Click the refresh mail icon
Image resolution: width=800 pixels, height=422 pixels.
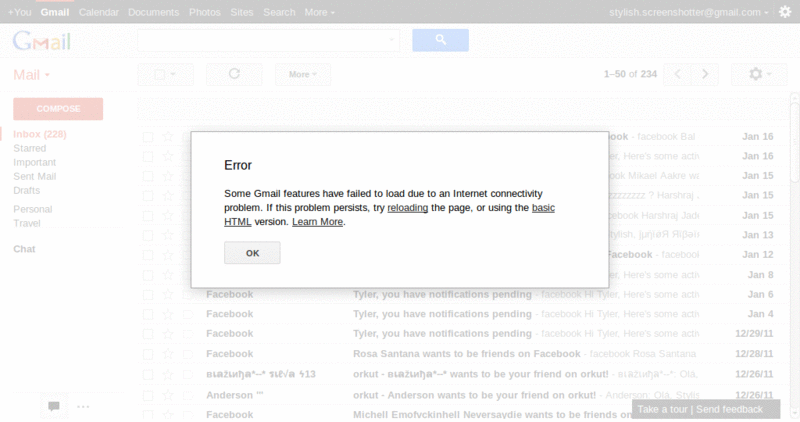(234, 74)
